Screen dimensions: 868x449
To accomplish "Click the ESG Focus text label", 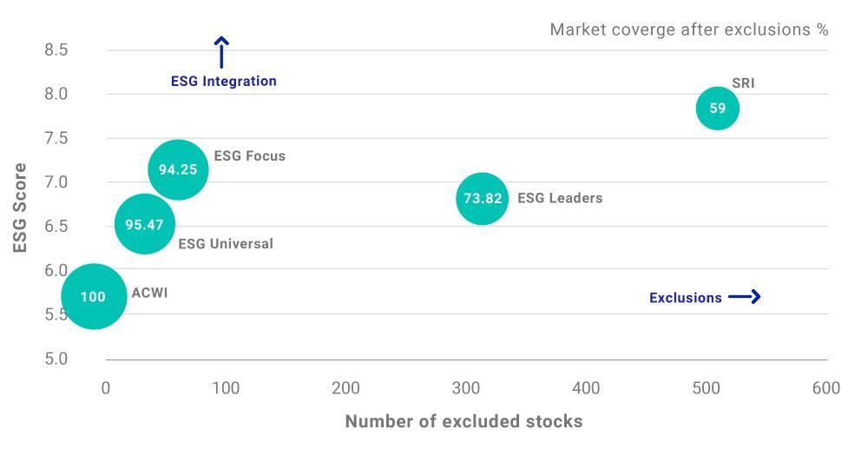I will click(x=249, y=156).
